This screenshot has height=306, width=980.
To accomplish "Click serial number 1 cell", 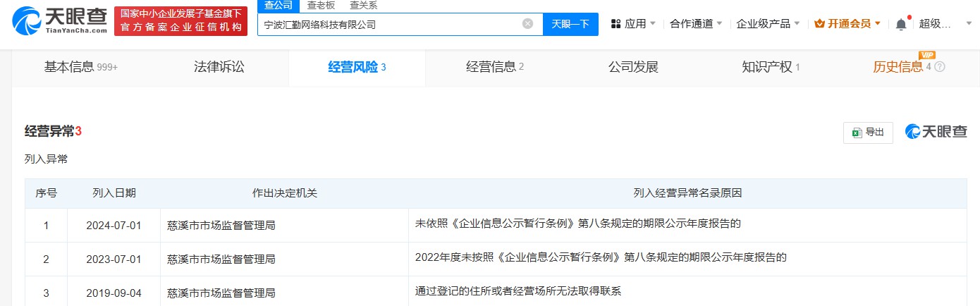I will pyautogui.click(x=46, y=226).
